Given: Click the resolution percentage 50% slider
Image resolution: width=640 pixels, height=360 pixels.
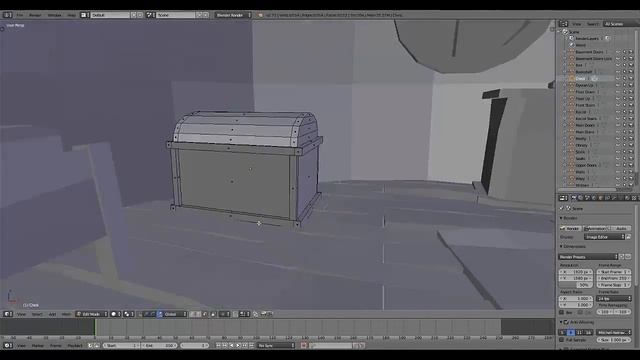Looking at the screenshot, I should 576,285.
